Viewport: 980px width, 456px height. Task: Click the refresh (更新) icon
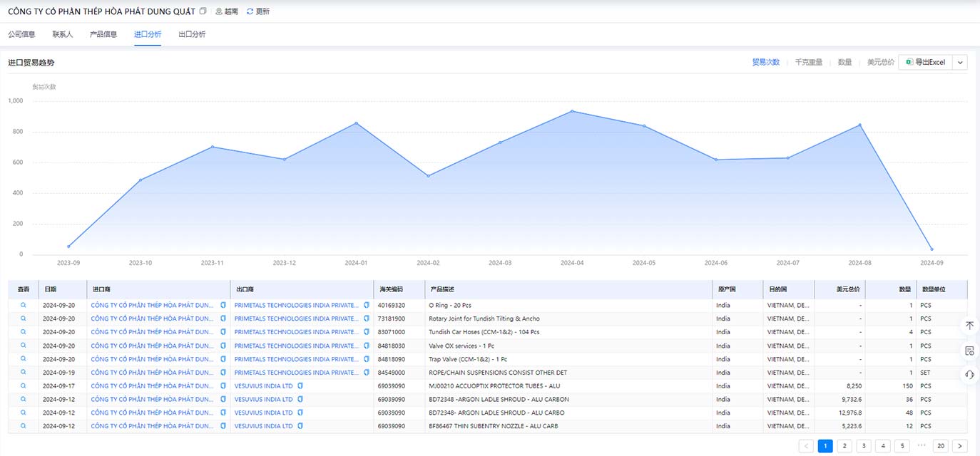pos(250,11)
